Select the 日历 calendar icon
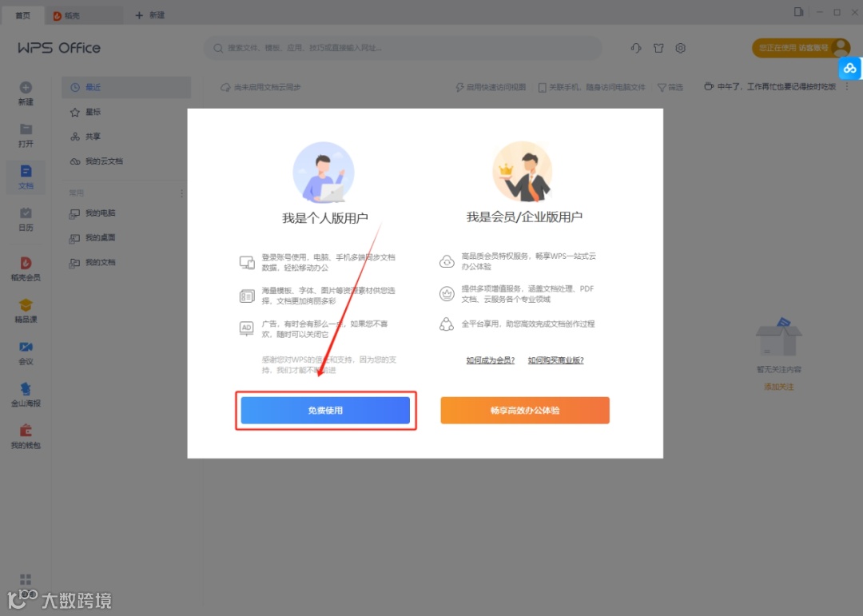 (26, 213)
